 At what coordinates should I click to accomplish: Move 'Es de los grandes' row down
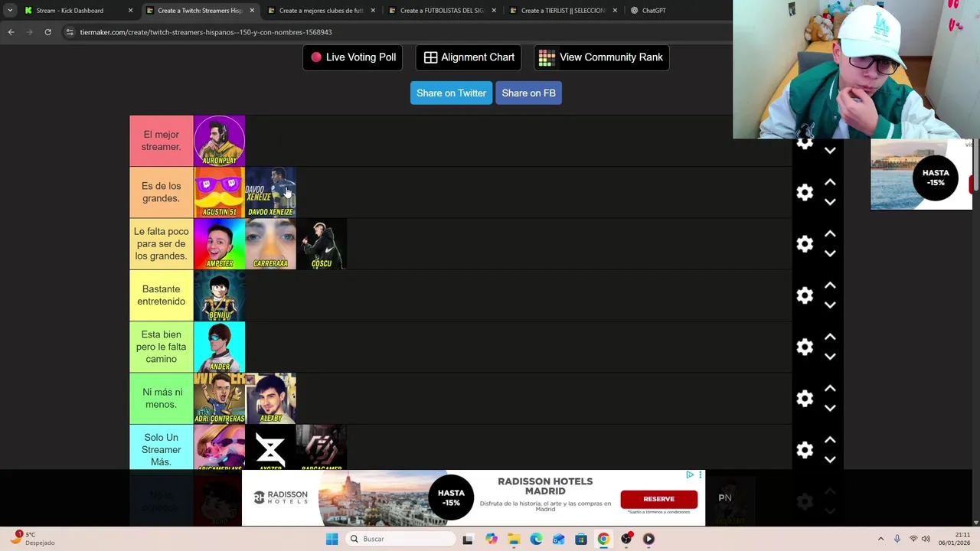tap(830, 202)
